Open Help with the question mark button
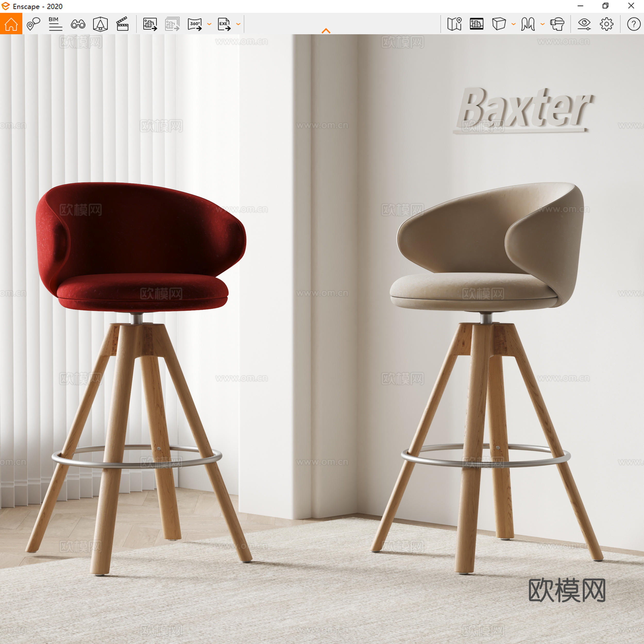Image resolution: width=644 pixels, height=644 pixels. [x=632, y=24]
